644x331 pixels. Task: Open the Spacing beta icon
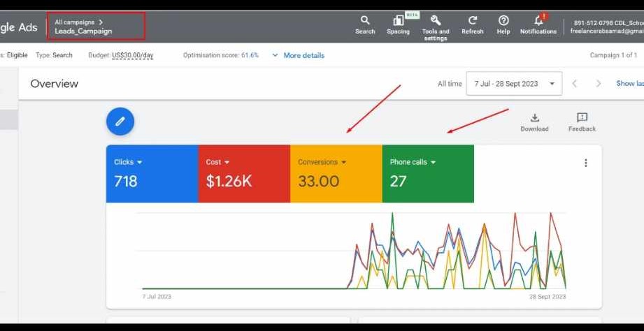click(398, 21)
